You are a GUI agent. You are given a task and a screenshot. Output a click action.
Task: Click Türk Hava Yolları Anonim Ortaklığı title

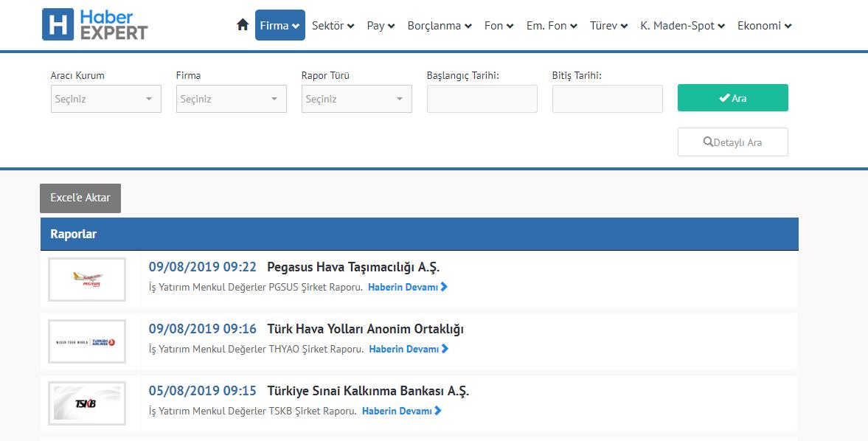point(365,329)
